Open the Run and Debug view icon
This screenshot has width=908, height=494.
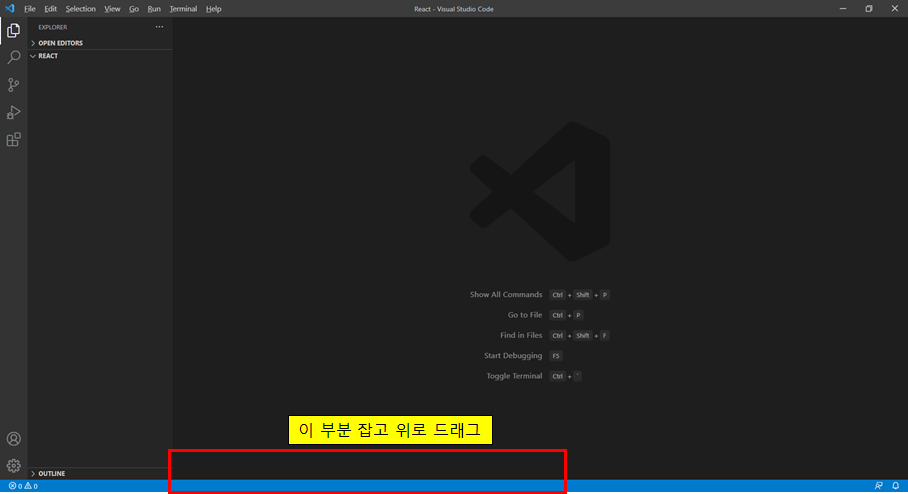coord(13,112)
